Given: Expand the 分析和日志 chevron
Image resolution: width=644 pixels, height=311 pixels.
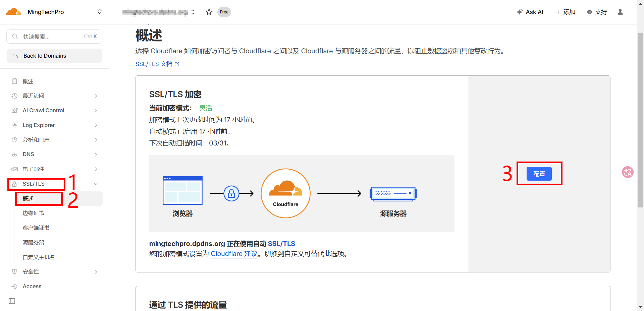Looking at the screenshot, I should pyautogui.click(x=96, y=140).
